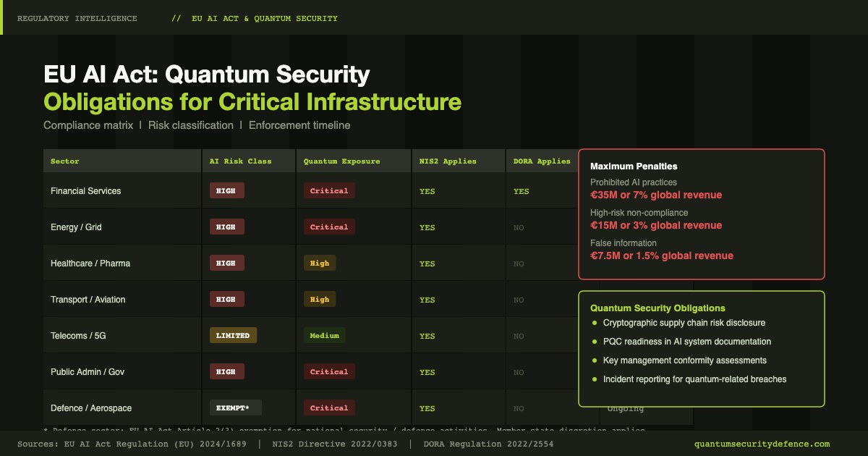Click DORA YES in Financial Services row

[x=521, y=192]
